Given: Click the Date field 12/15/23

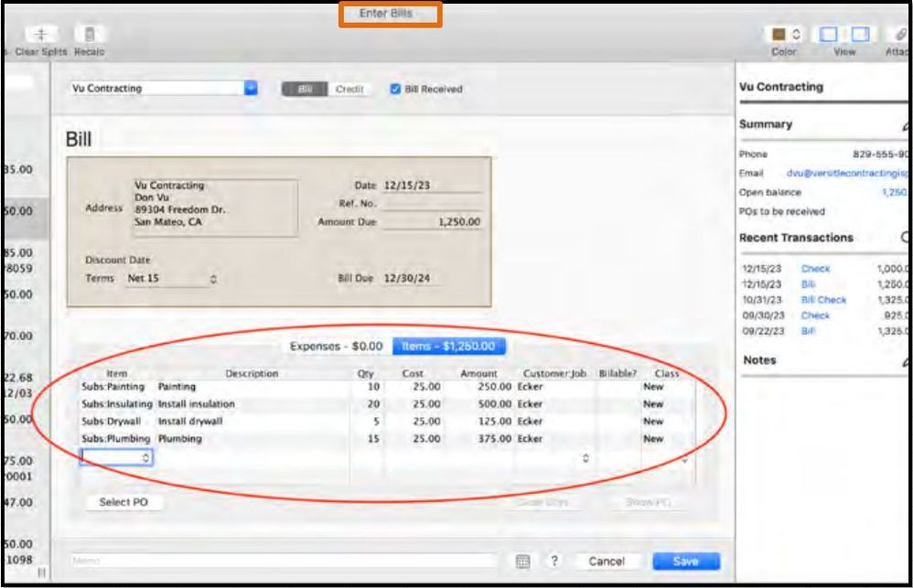Looking at the screenshot, I should (x=432, y=186).
